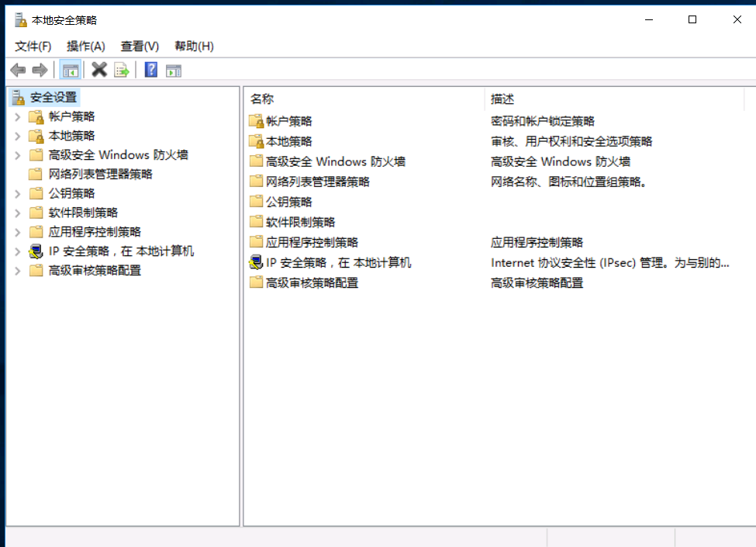756x547 pixels.
Task: Click 高级审核策略配置 folder icon in tree
Action: click(36, 270)
